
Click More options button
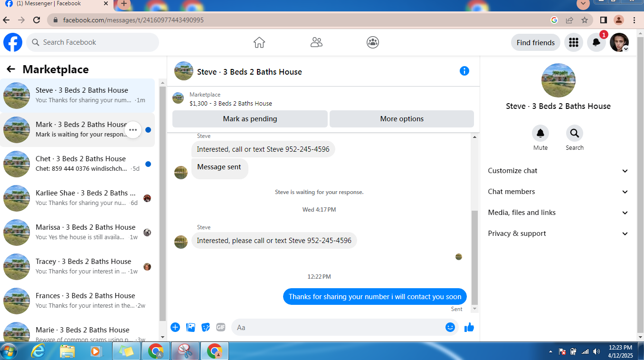402,119
